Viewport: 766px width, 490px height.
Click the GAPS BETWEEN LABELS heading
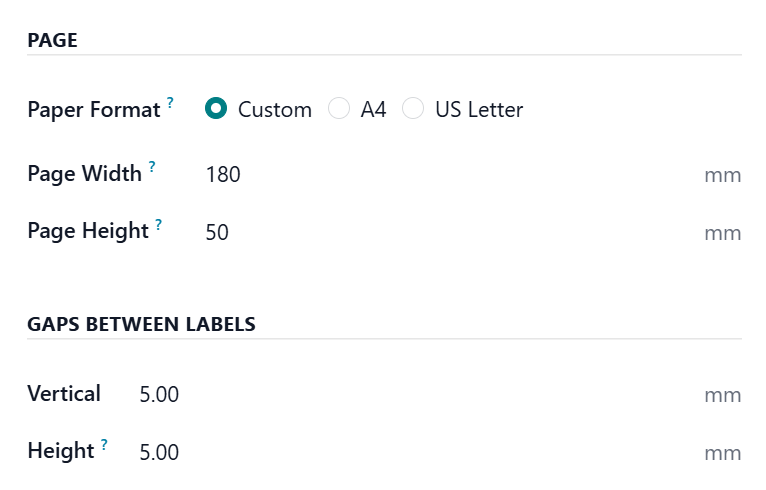point(141,324)
